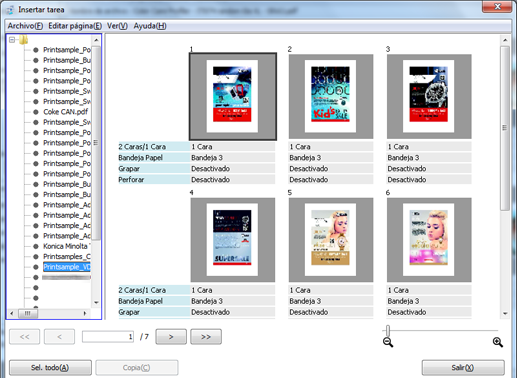Click the tree panel scroll up arrow

(x=96, y=40)
